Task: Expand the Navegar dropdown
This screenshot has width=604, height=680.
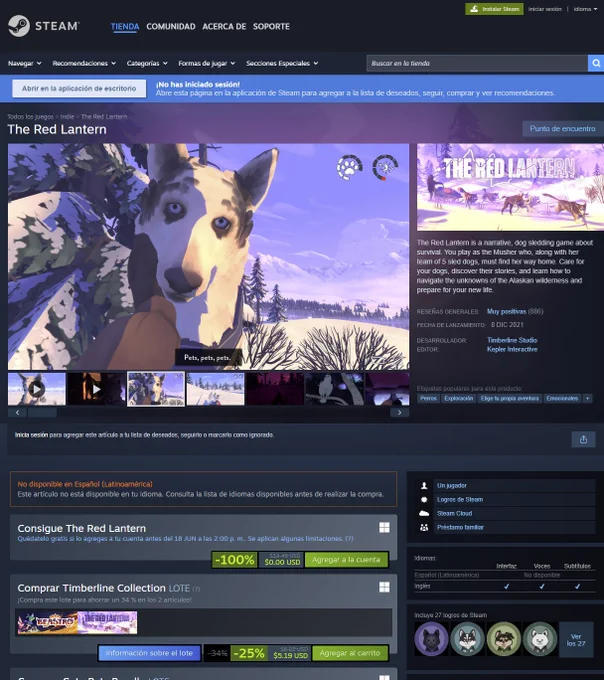Action: pos(25,63)
